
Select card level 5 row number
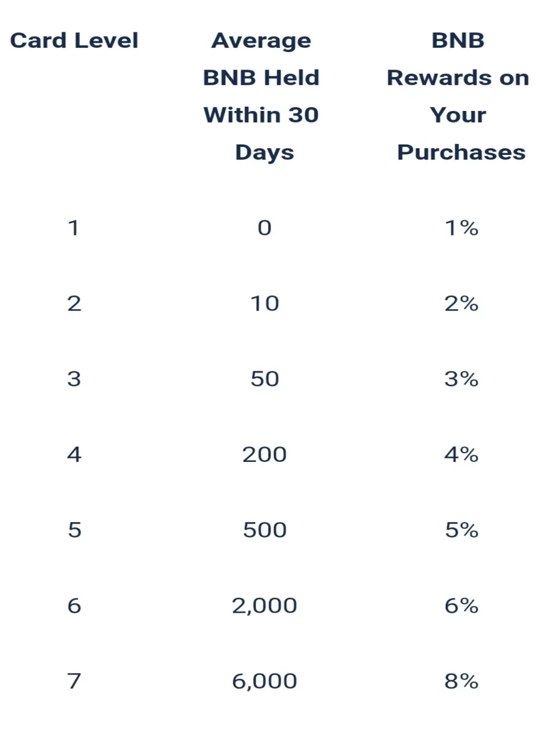pyautogui.click(x=74, y=530)
